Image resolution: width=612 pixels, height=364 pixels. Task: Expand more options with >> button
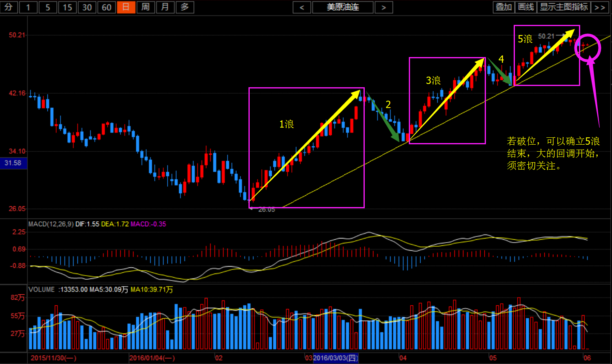pos(600,7)
